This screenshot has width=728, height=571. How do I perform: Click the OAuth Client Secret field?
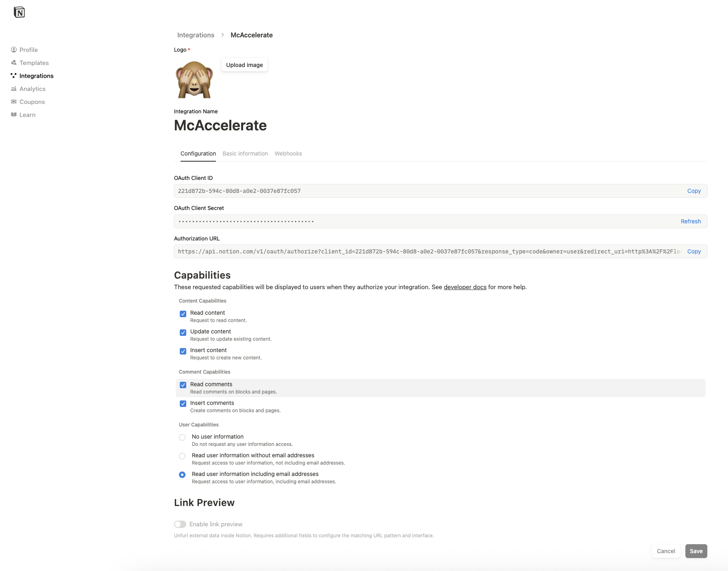[440, 221]
